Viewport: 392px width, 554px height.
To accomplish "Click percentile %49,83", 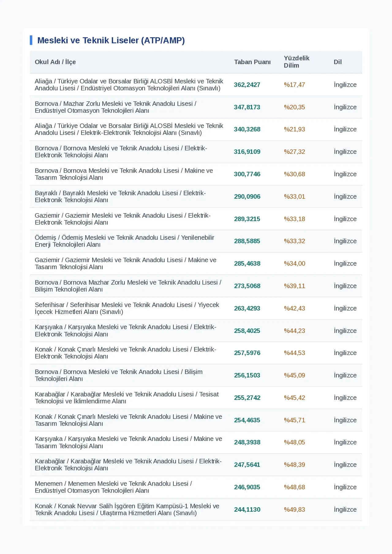I will [294, 509].
